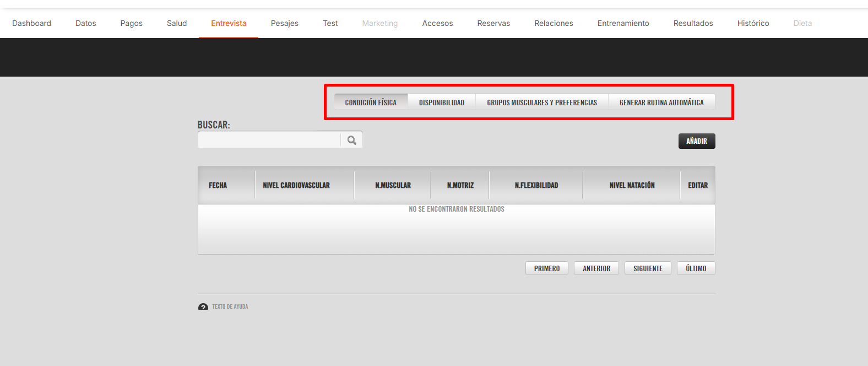Open the Dashboard tab

coord(31,23)
